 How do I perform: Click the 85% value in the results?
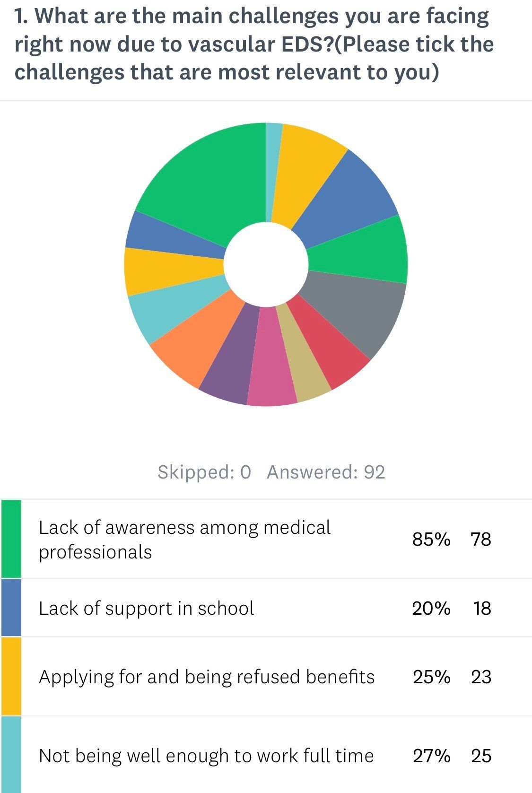[x=431, y=540]
